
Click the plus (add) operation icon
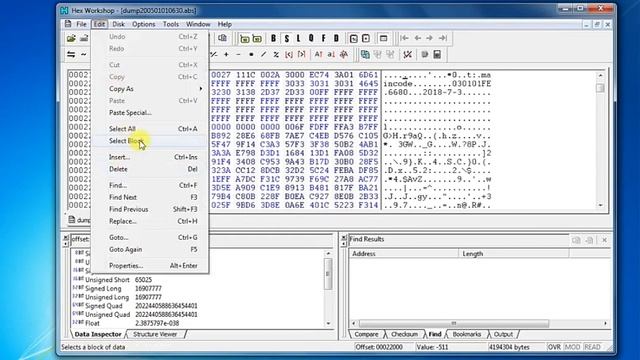point(226,54)
